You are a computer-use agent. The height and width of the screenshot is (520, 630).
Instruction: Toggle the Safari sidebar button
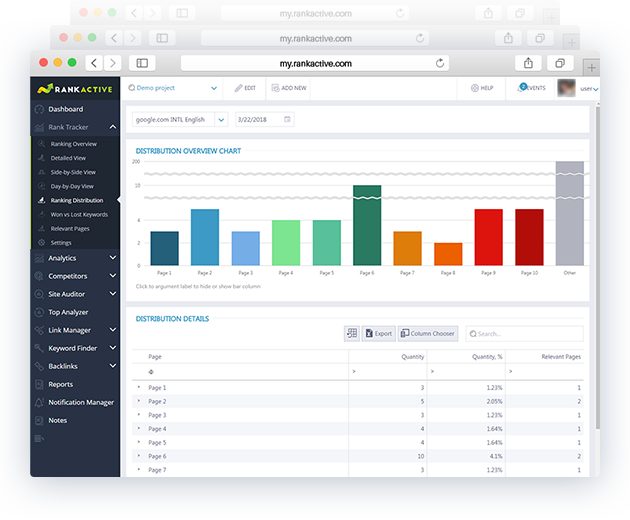[x=142, y=63]
